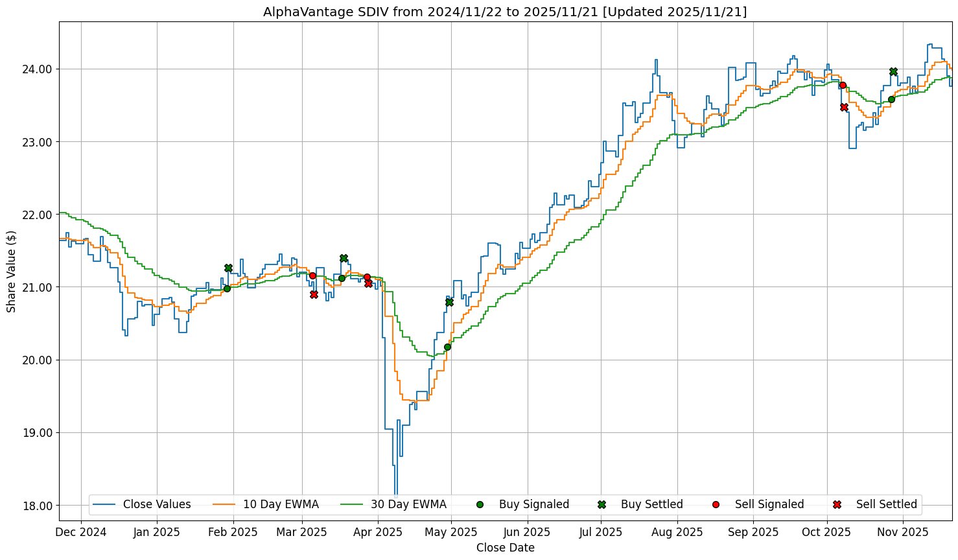Click the 10 Day EWMA orange legend line

pos(224,504)
